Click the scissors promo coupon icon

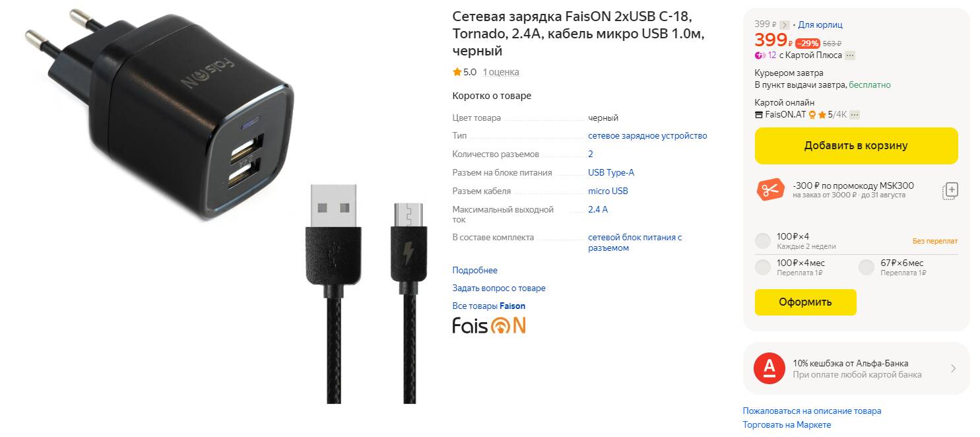pos(770,190)
